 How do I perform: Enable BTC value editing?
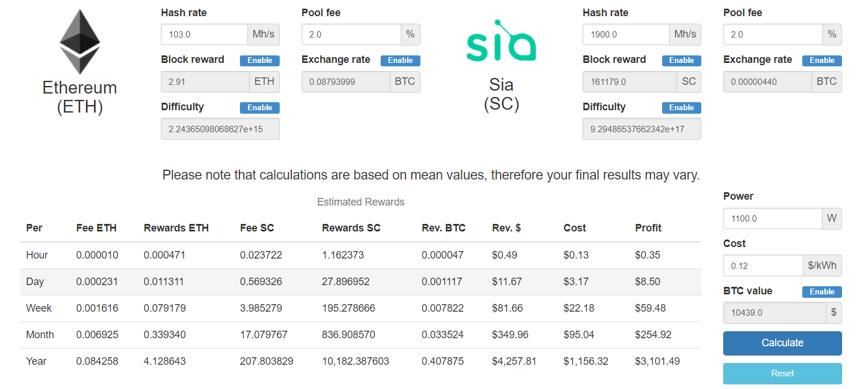click(x=822, y=292)
